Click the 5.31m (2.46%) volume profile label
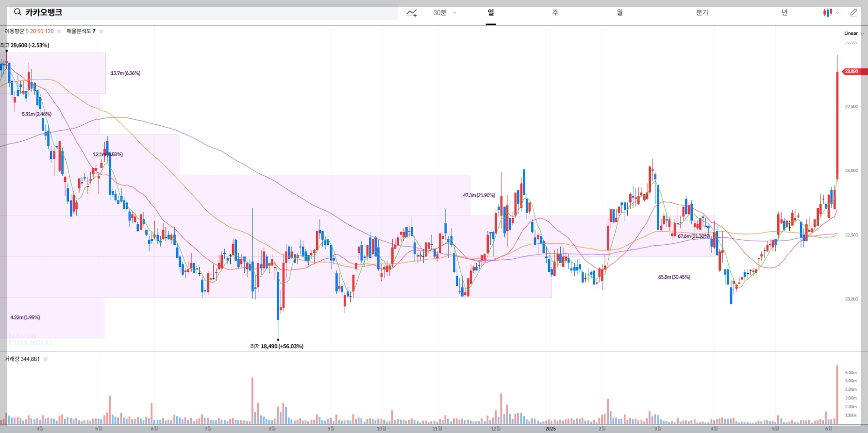 36,114
